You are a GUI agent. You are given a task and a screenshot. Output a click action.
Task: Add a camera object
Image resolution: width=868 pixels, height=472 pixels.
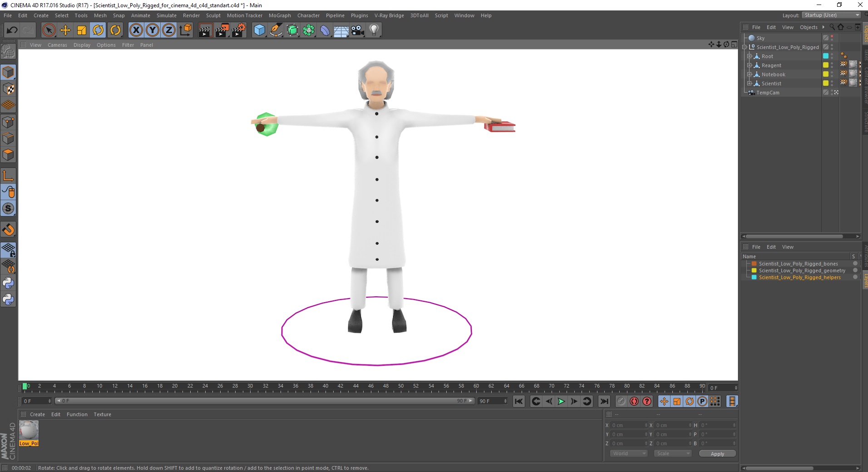point(358,30)
